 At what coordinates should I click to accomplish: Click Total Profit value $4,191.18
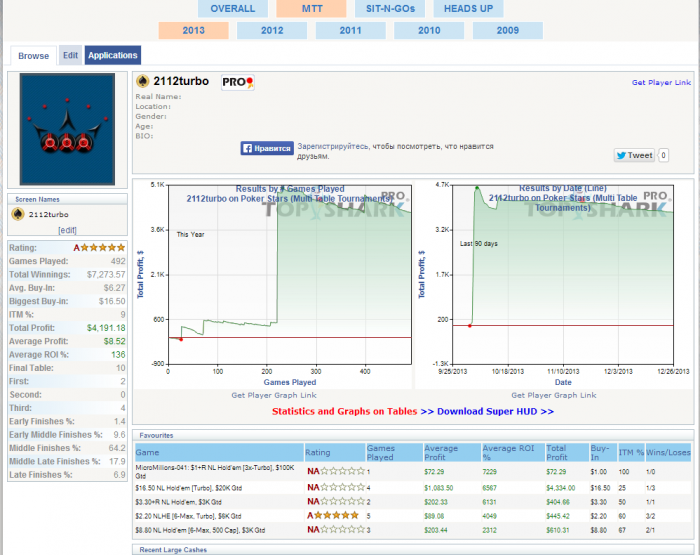point(106,328)
